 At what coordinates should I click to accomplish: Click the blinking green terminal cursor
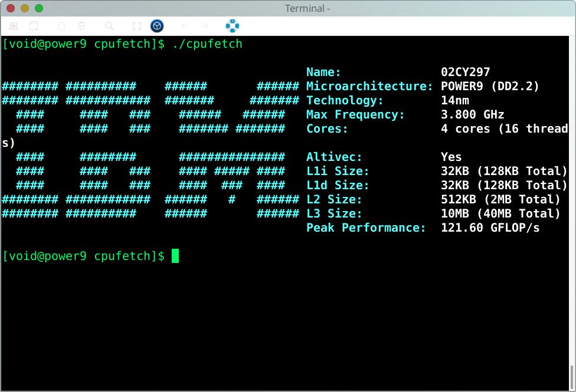[x=176, y=256]
